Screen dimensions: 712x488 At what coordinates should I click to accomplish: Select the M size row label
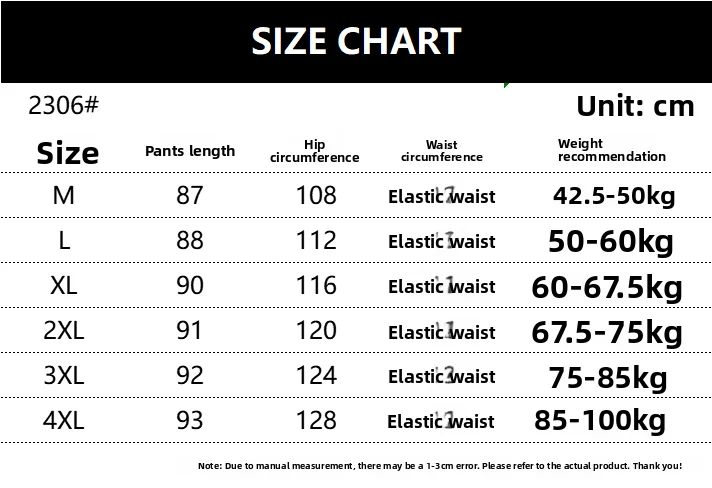64,196
